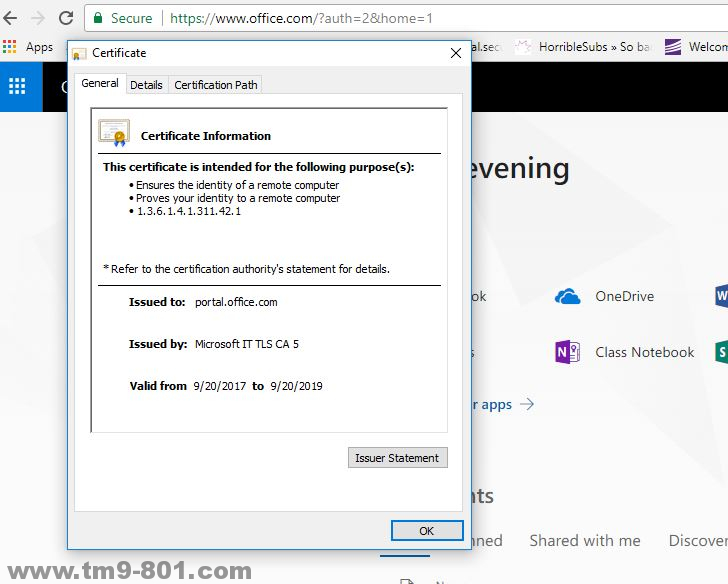Select the General certificate tab
The width and height of the screenshot is (728, 584).
[x=100, y=84]
